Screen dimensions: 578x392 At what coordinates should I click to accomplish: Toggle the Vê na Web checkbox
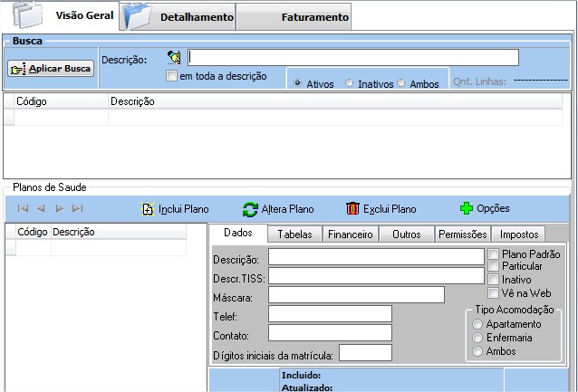(x=494, y=292)
